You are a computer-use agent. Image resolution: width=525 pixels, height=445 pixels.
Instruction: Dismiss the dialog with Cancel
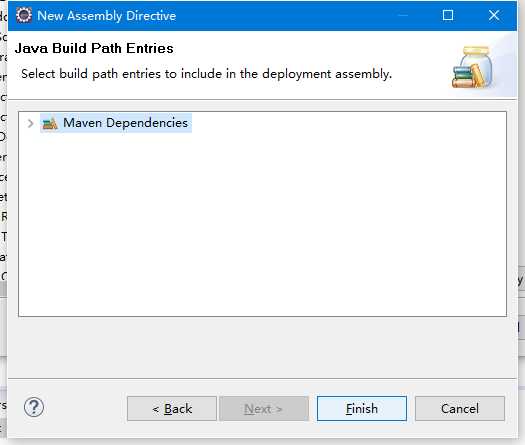460,409
